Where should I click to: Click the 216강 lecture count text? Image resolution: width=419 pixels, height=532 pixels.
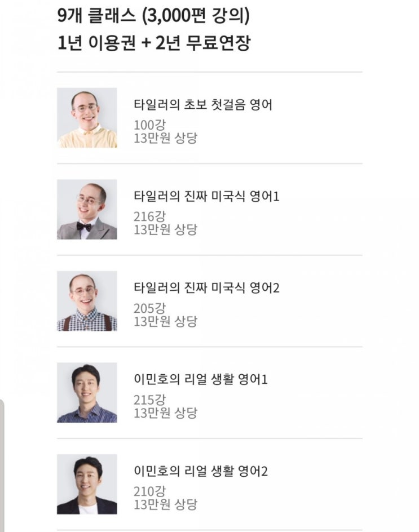pos(149,216)
